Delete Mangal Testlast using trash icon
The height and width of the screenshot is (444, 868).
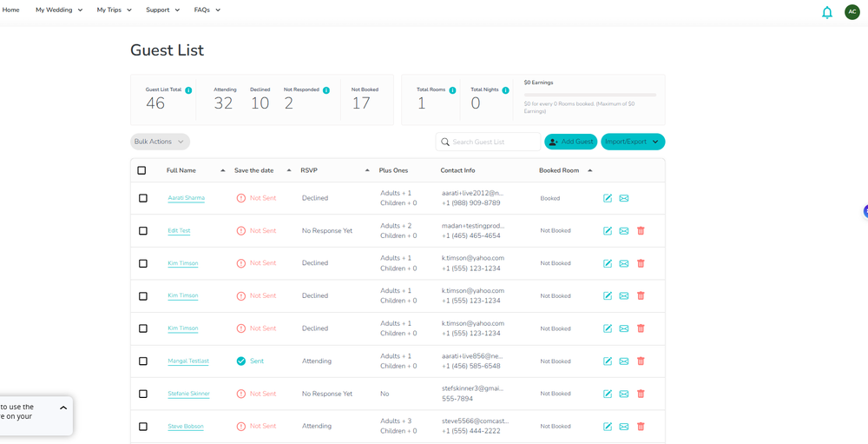pos(641,361)
